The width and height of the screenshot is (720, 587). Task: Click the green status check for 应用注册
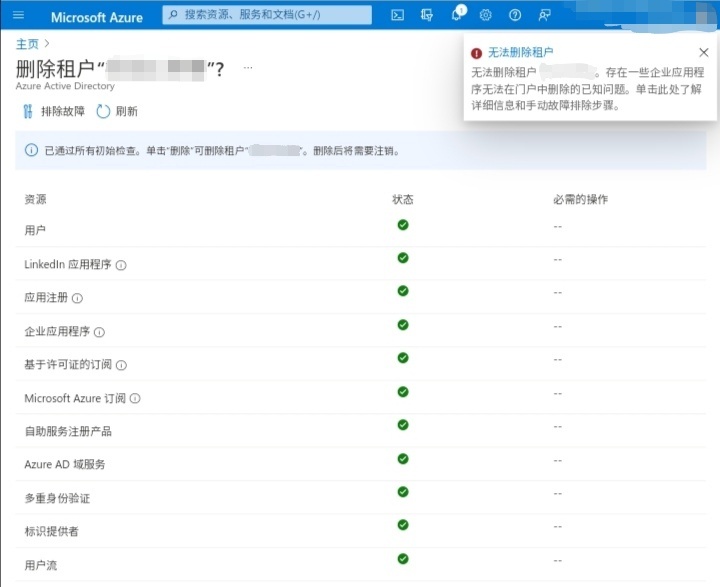(403, 291)
